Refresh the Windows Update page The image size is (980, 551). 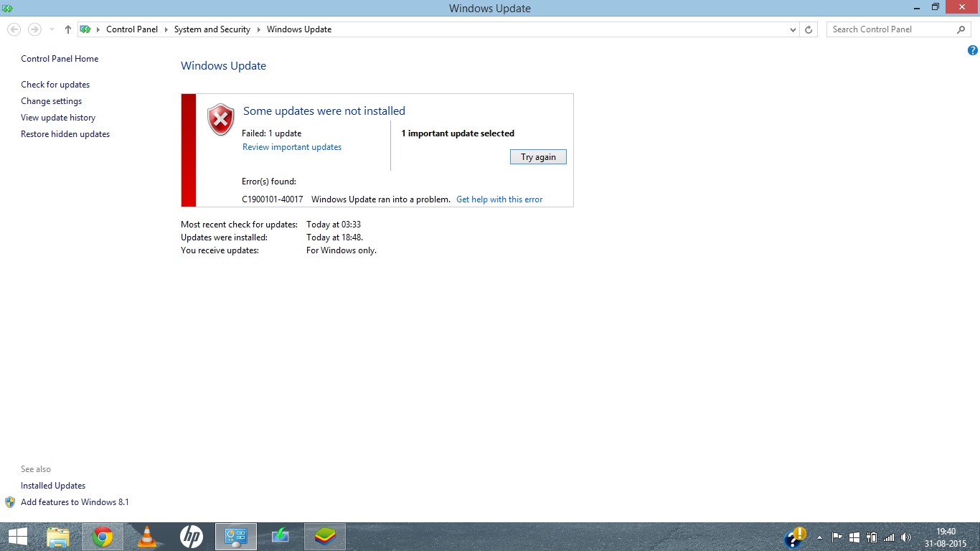[x=809, y=29]
